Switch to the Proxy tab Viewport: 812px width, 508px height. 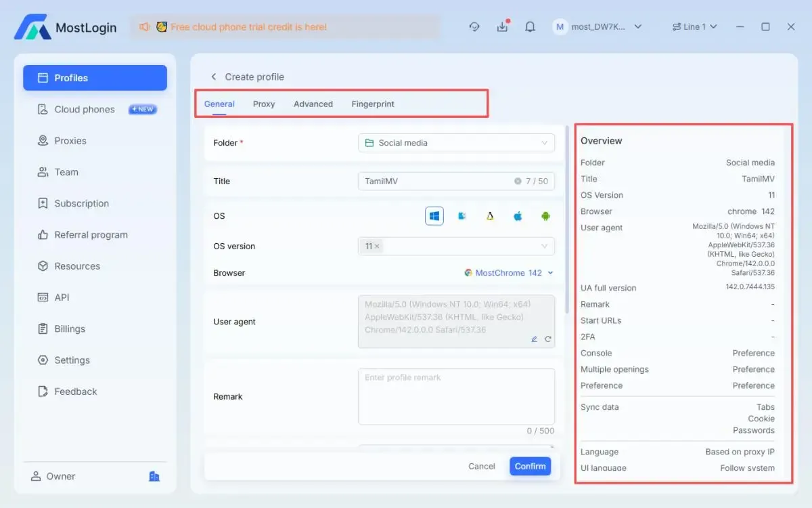click(x=264, y=104)
